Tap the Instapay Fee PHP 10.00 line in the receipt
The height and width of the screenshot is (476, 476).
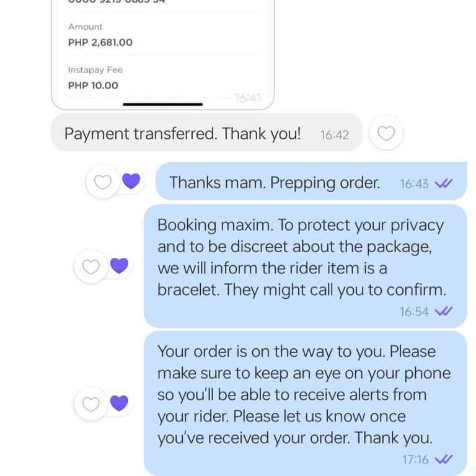163,78
